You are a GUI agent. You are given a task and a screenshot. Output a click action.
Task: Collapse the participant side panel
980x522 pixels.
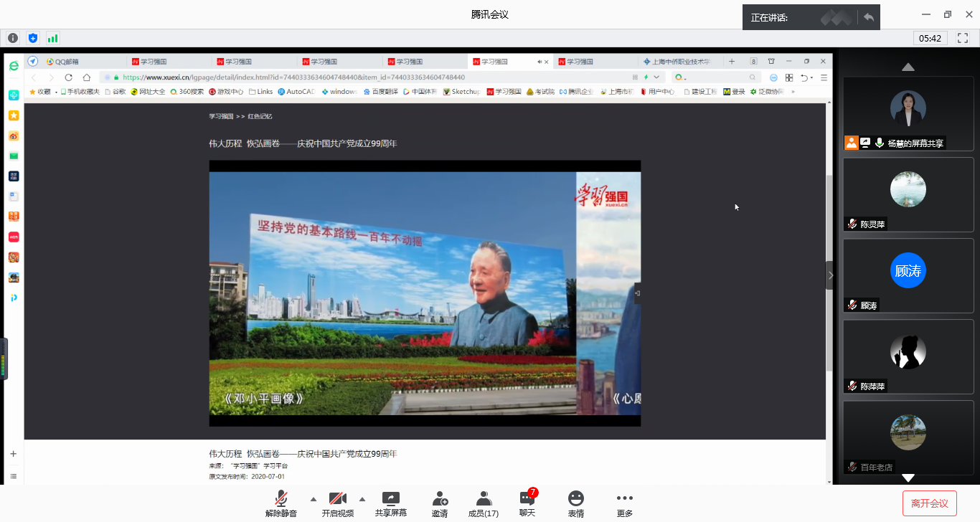[x=831, y=275]
